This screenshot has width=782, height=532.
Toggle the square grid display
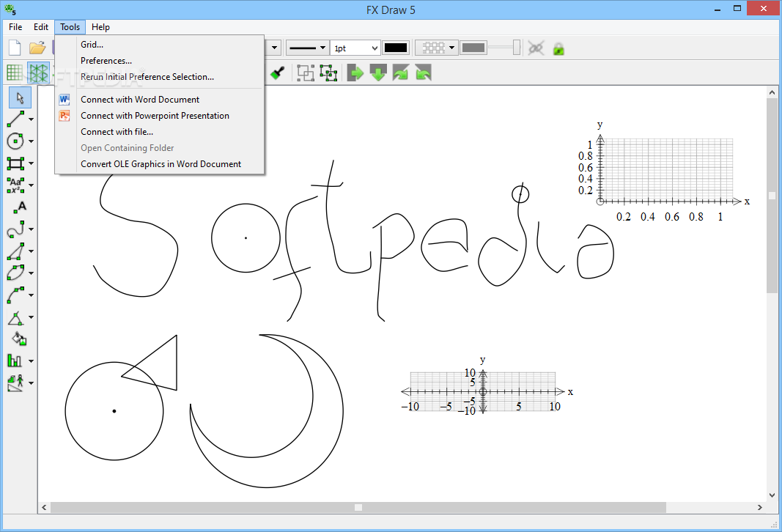pyautogui.click(x=15, y=73)
